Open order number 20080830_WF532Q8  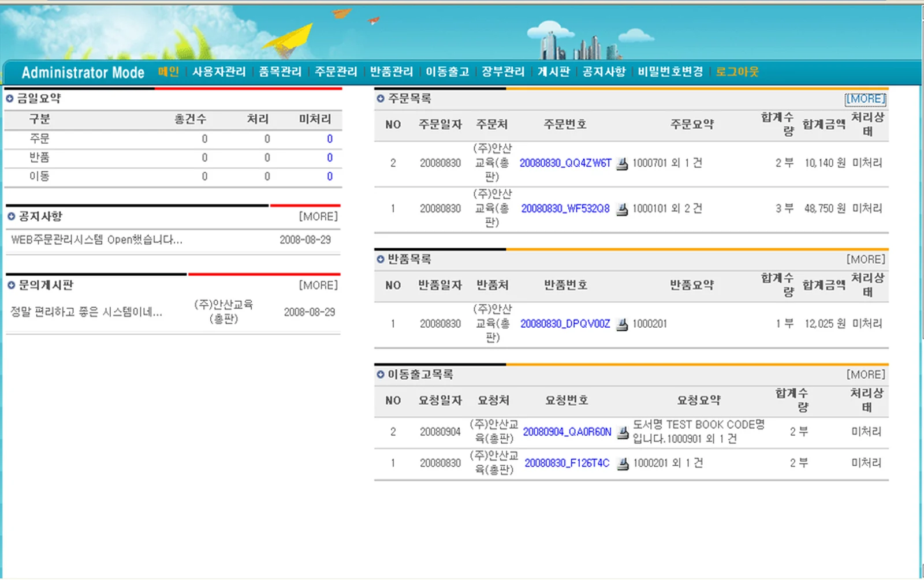(565, 209)
